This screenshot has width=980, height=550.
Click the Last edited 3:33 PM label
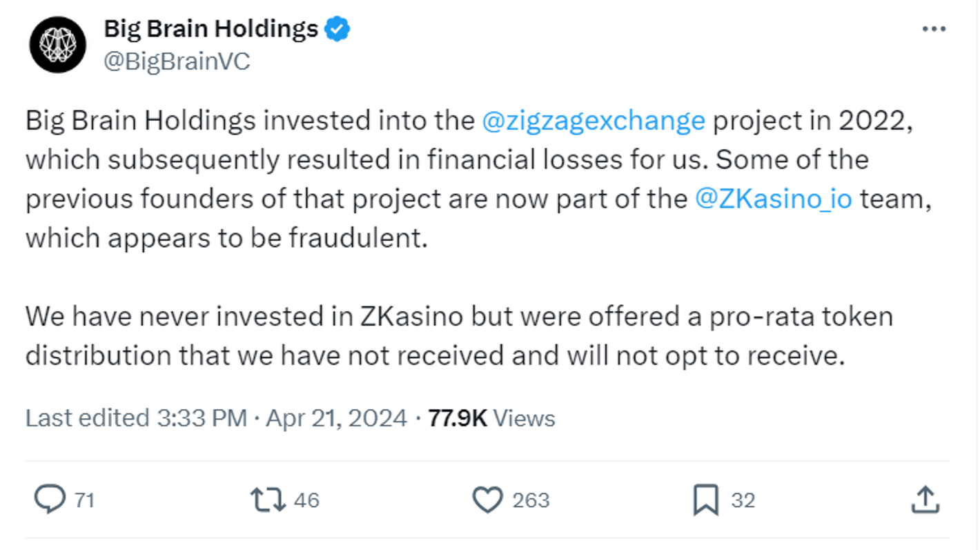135,418
